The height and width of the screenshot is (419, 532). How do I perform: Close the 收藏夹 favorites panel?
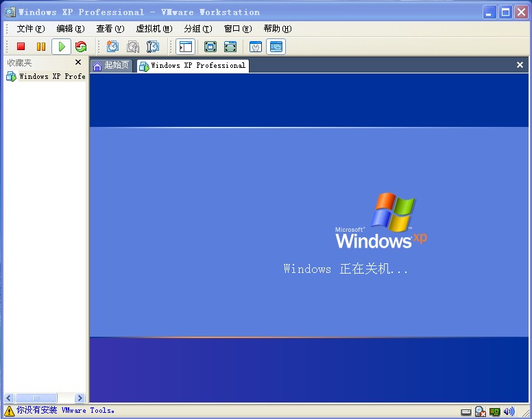point(78,62)
